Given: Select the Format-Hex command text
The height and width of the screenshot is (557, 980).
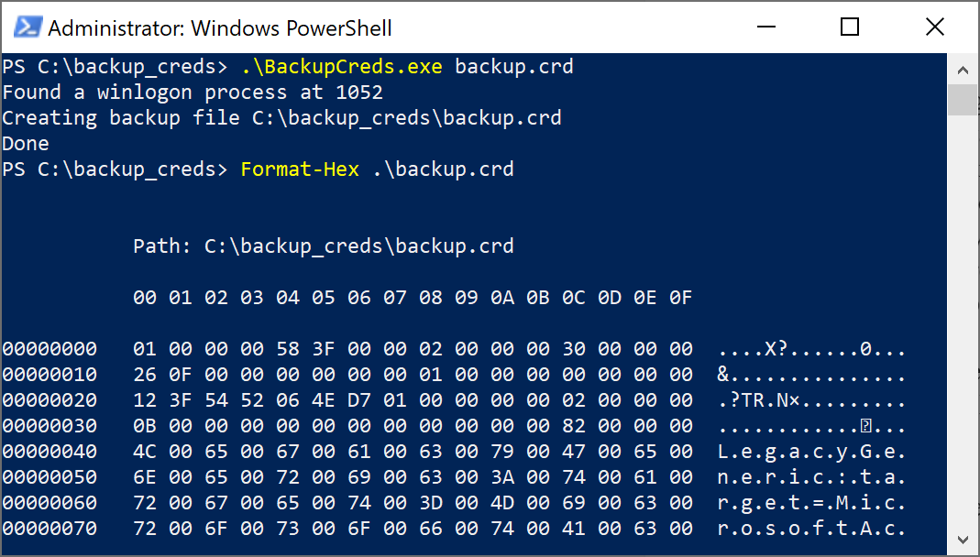Looking at the screenshot, I should [300, 169].
